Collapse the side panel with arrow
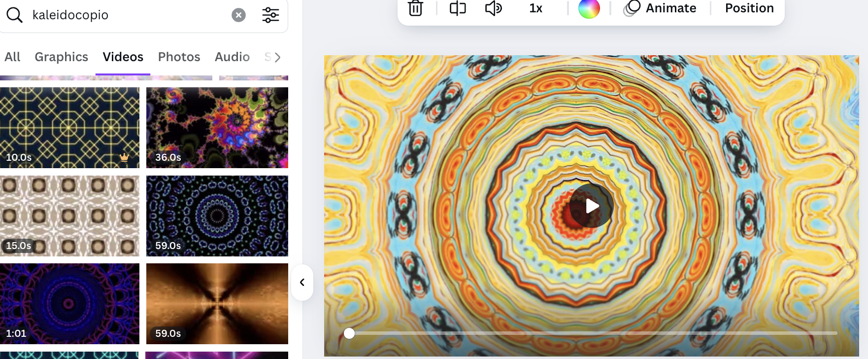The image size is (868, 359). pyautogui.click(x=302, y=283)
